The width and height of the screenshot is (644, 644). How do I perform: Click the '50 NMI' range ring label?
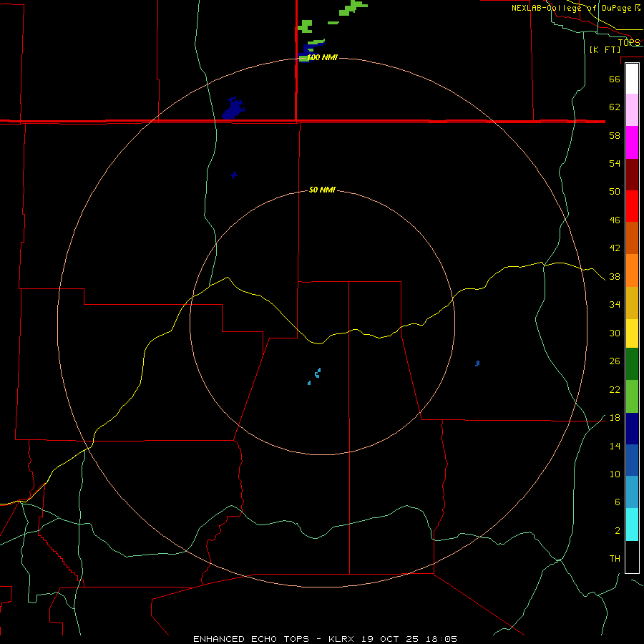click(x=322, y=190)
